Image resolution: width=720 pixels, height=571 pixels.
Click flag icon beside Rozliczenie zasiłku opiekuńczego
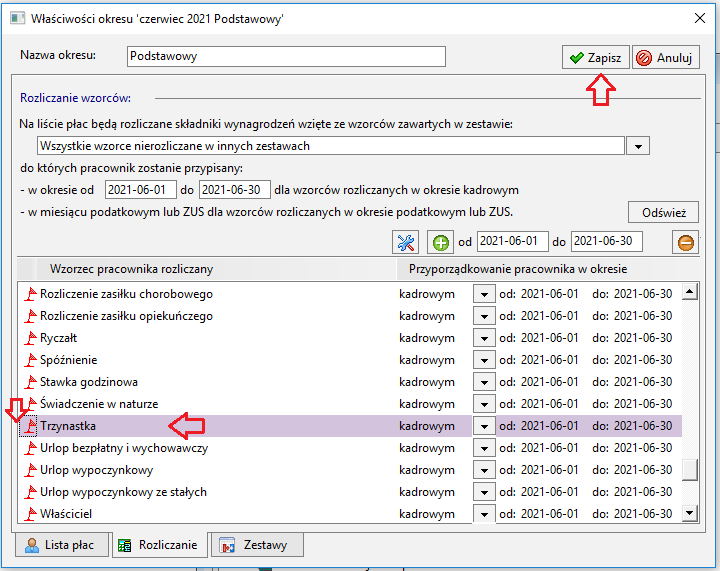point(30,316)
